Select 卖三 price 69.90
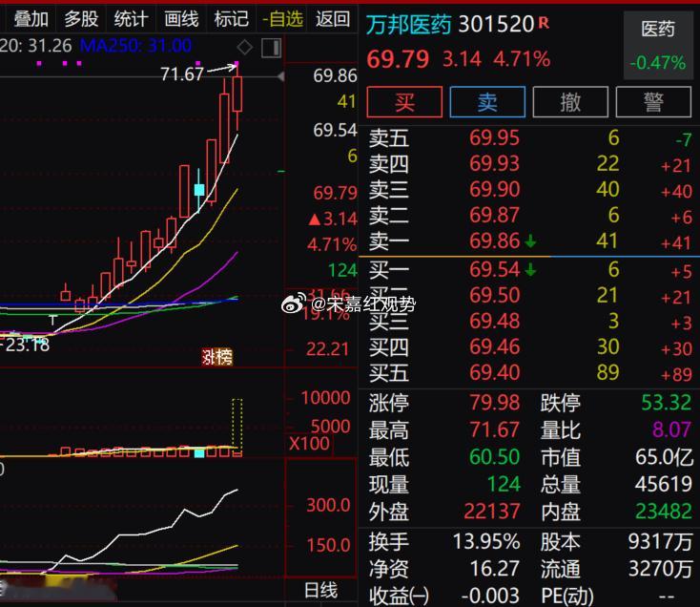700x607 pixels. (494, 189)
